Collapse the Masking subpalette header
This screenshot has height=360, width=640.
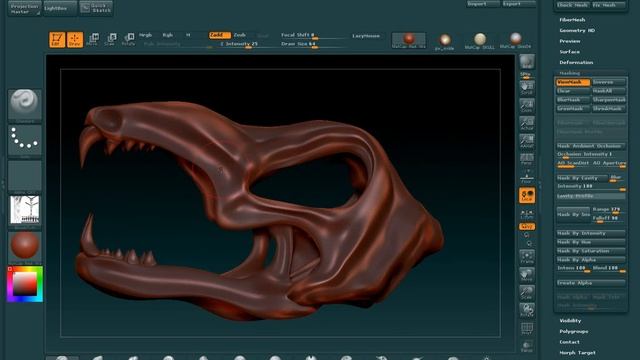[569, 73]
